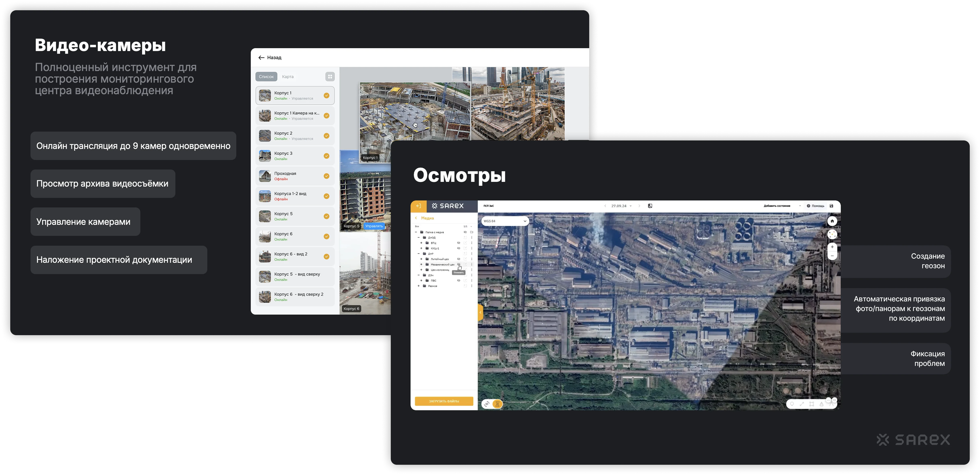Zoom in with the plus button
Viewport: 980px width, 475px height.
pyautogui.click(x=832, y=247)
